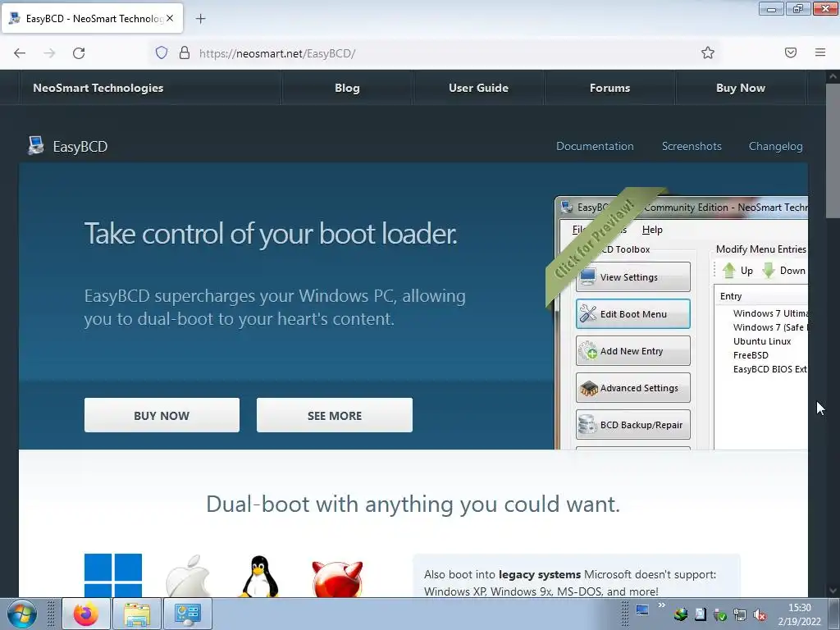View site security padlock info

tap(185, 52)
